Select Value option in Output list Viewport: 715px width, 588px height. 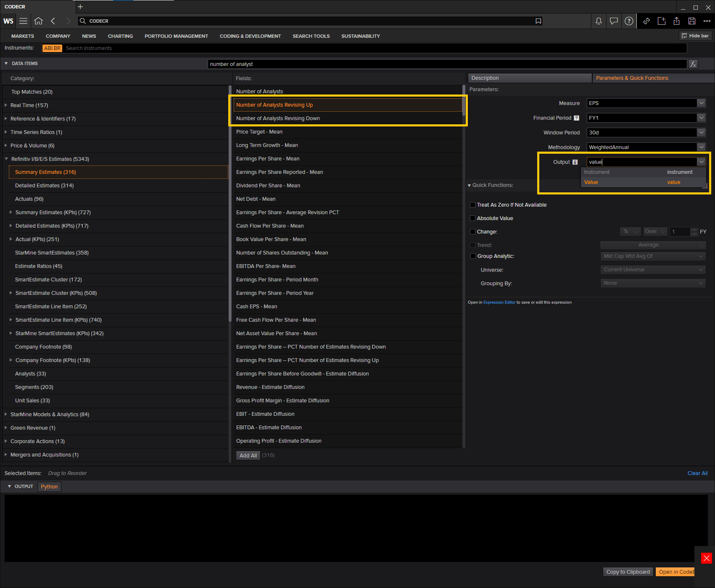pyautogui.click(x=643, y=182)
